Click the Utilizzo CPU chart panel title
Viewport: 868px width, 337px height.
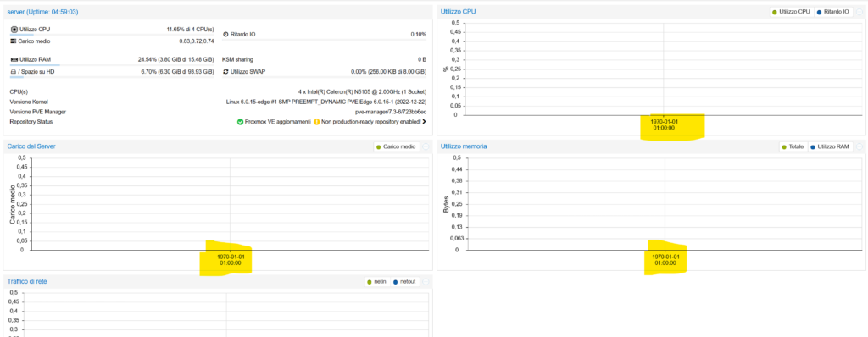[x=459, y=11]
